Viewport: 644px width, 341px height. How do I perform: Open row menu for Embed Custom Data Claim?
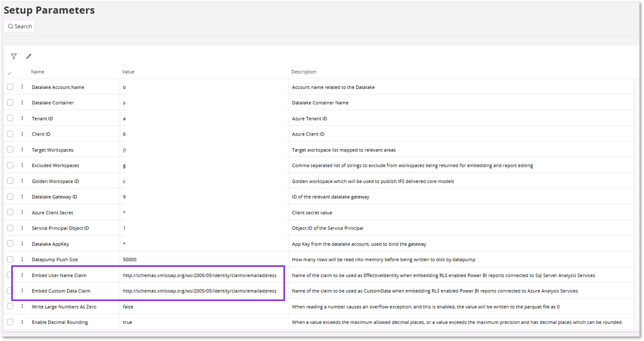pyautogui.click(x=22, y=290)
